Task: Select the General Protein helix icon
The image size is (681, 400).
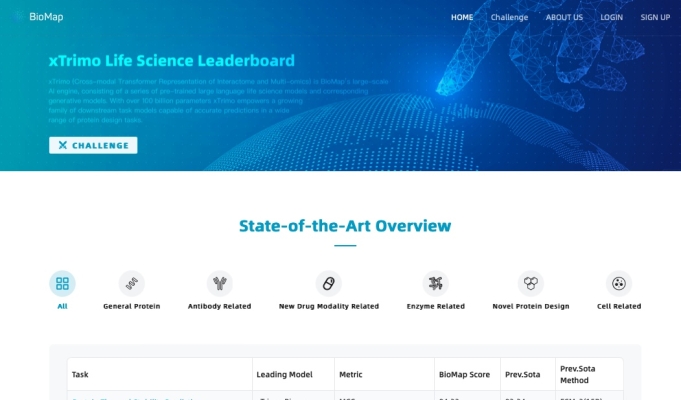Action: click(x=132, y=284)
